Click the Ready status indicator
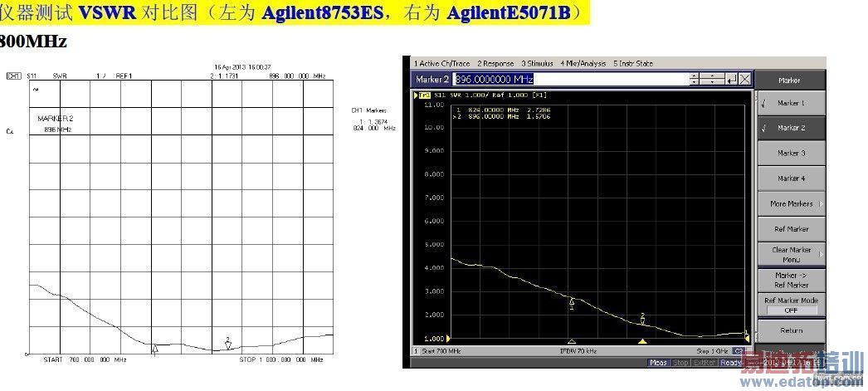 (731, 363)
